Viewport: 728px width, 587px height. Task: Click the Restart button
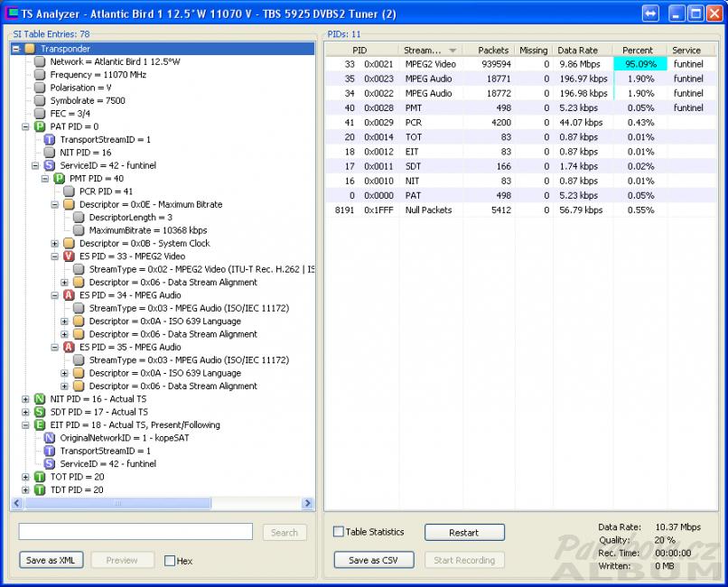point(464,533)
